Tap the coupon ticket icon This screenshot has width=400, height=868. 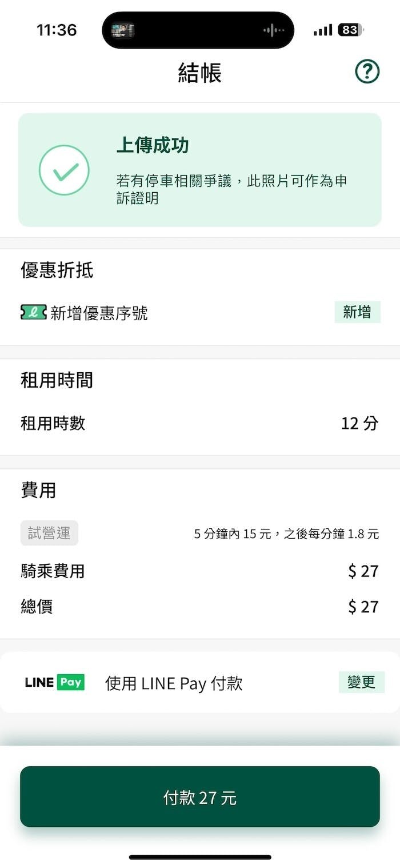click(33, 312)
